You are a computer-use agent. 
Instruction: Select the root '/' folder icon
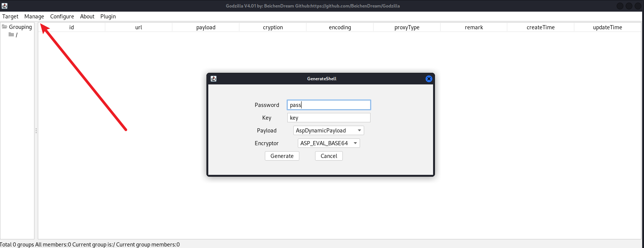point(11,35)
